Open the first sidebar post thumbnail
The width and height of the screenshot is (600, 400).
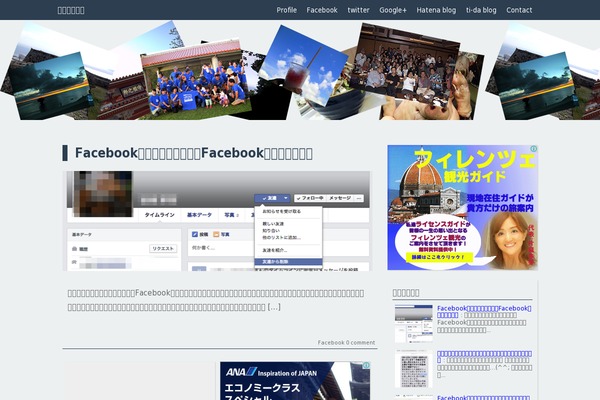pyautogui.click(x=413, y=324)
